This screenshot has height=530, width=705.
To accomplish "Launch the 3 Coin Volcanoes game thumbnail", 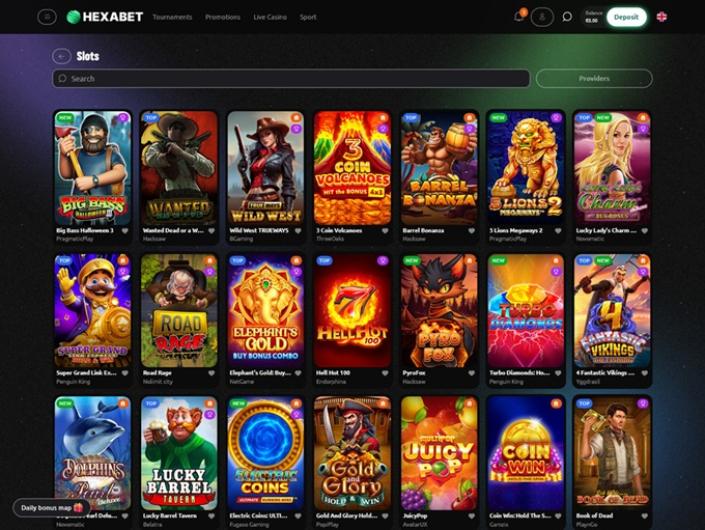I will pyautogui.click(x=352, y=168).
